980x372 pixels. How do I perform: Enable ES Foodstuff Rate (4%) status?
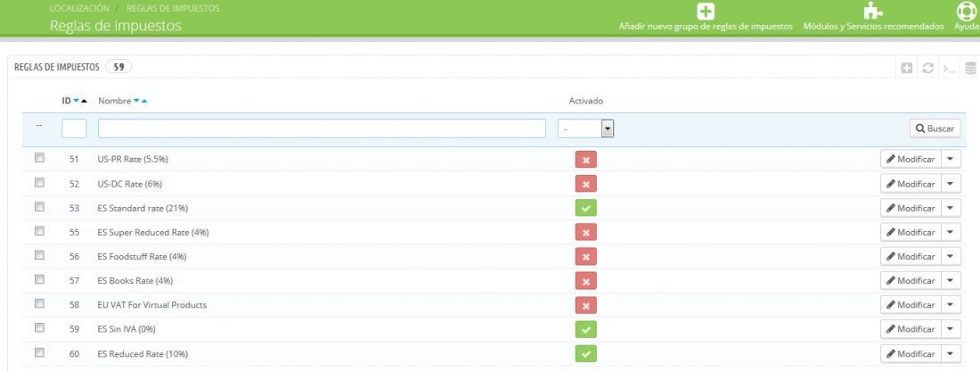point(585,256)
